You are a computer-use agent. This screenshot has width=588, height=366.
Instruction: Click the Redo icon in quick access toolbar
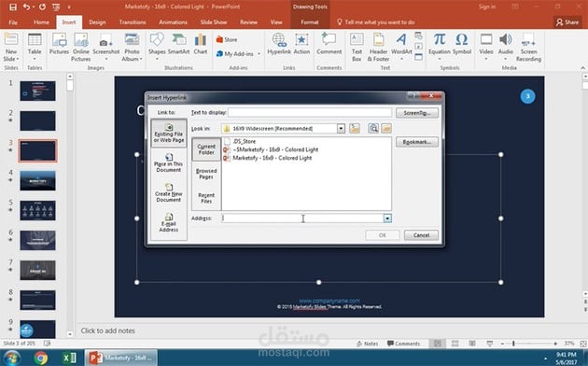(42, 7)
